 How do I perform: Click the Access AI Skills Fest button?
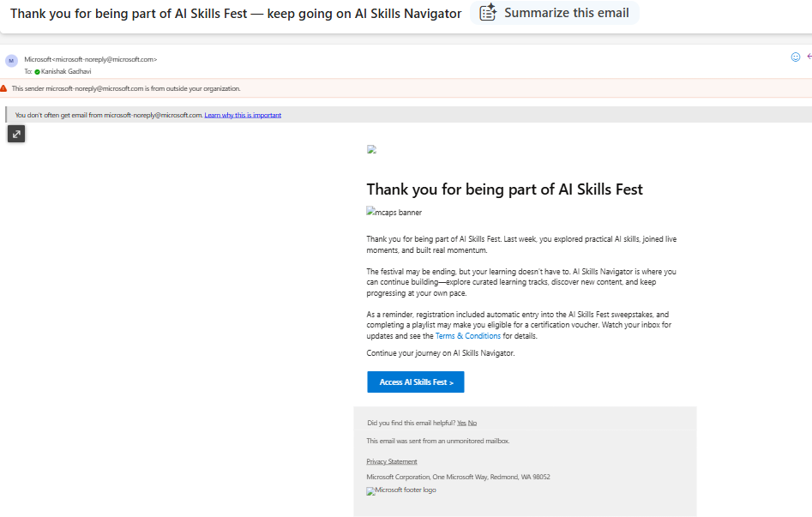[x=416, y=382]
